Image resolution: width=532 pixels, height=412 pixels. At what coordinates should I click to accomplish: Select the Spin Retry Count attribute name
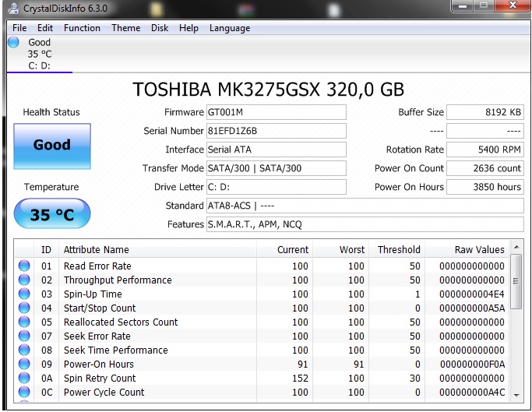click(x=100, y=378)
